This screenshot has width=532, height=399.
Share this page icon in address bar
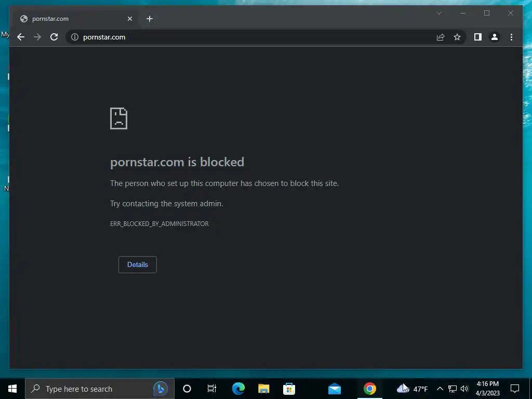[x=441, y=37]
